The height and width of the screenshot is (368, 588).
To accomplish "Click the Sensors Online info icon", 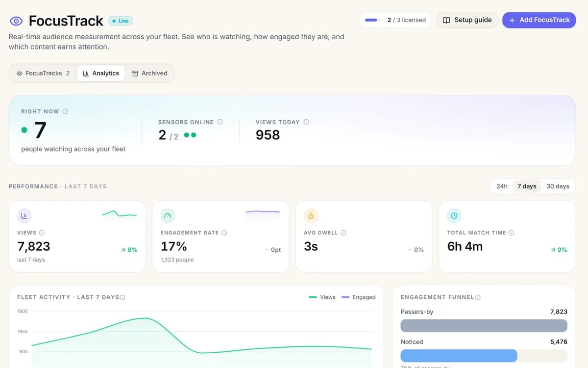I will tap(220, 122).
